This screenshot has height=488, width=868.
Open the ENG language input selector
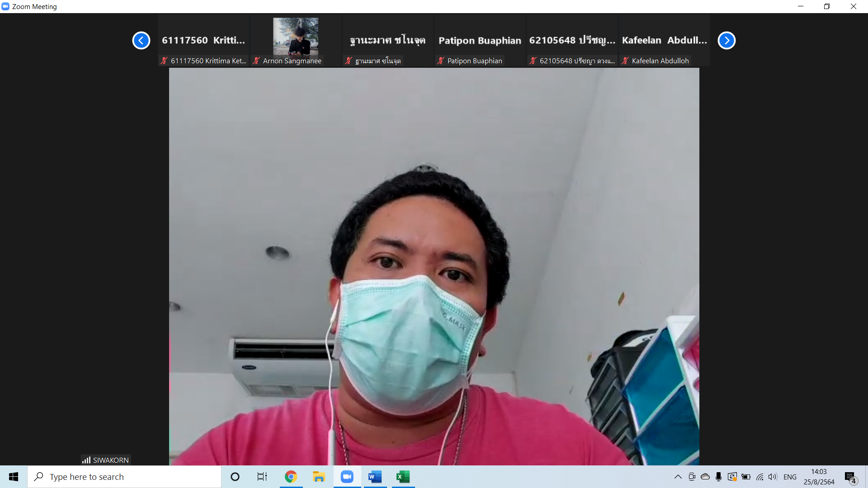click(790, 477)
